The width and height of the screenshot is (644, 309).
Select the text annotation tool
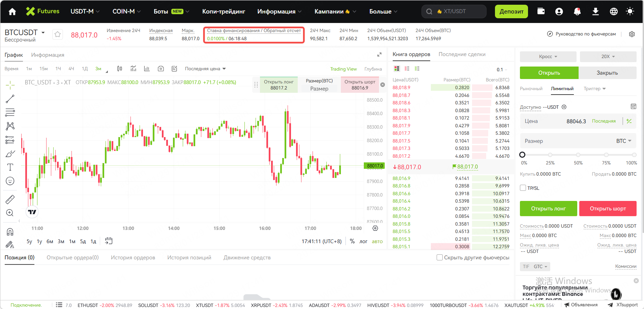[x=10, y=167]
